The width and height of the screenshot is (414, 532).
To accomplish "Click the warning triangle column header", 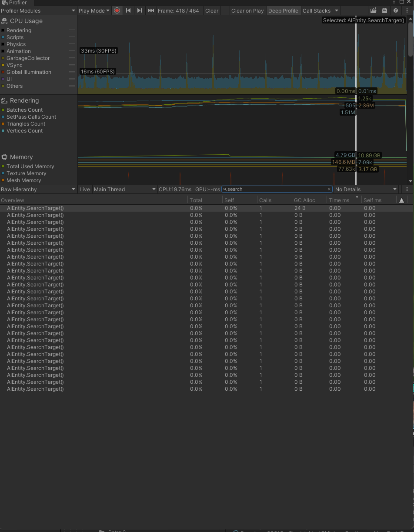I will coord(401,200).
